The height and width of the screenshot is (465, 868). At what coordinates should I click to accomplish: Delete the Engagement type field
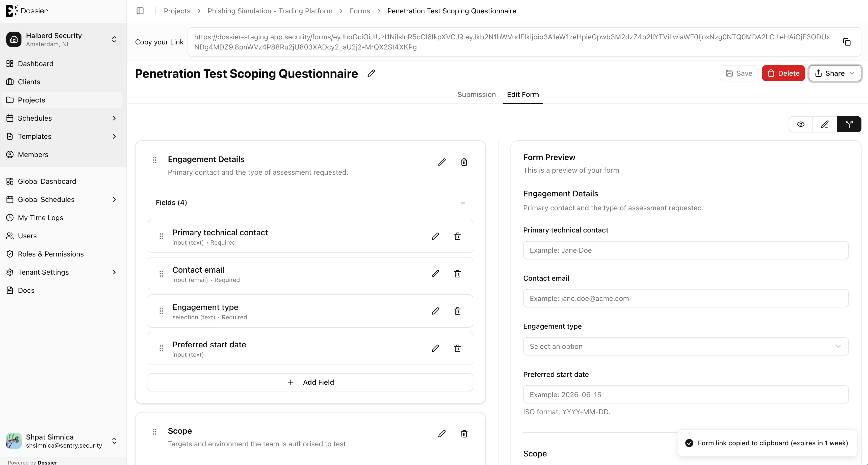(458, 311)
